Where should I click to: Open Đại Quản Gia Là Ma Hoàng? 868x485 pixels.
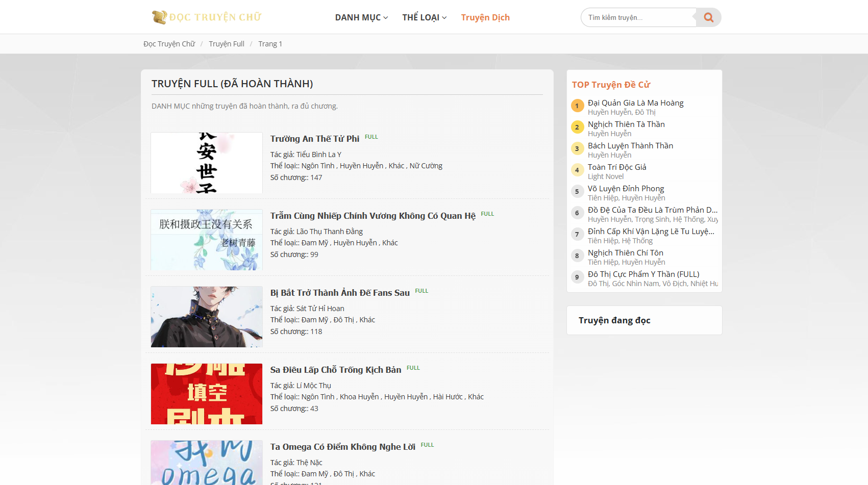click(x=636, y=103)
